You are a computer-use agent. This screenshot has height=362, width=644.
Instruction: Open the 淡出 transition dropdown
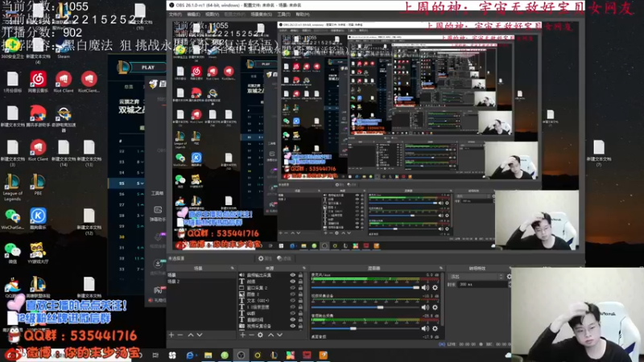tap(477, 277)
